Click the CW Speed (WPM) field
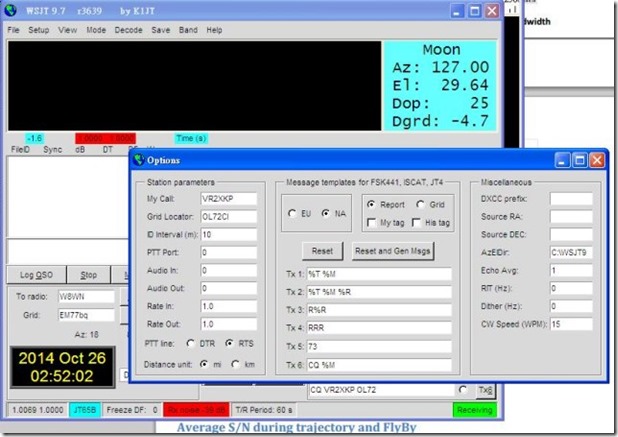 coord(571,324)
